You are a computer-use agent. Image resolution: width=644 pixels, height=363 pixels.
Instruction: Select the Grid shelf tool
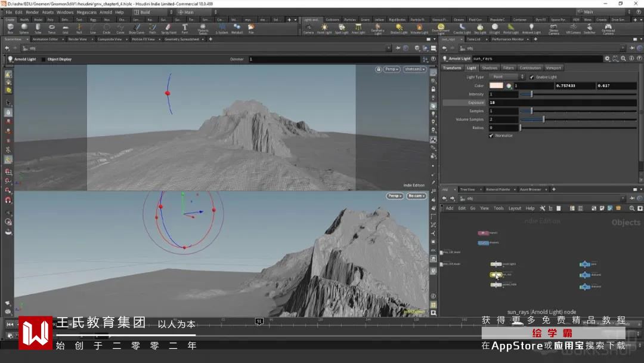[66, 29]
